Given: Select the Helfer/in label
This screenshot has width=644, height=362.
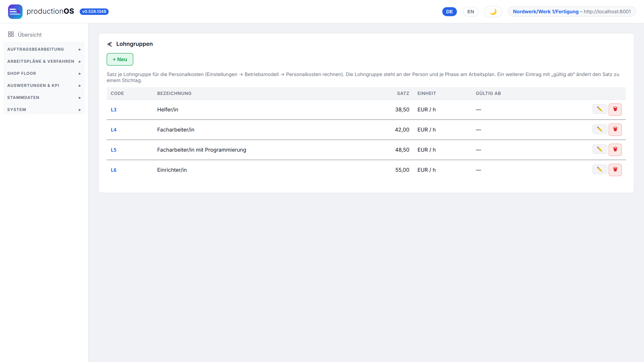Looking at the screenshot, I should pos(167,109).
